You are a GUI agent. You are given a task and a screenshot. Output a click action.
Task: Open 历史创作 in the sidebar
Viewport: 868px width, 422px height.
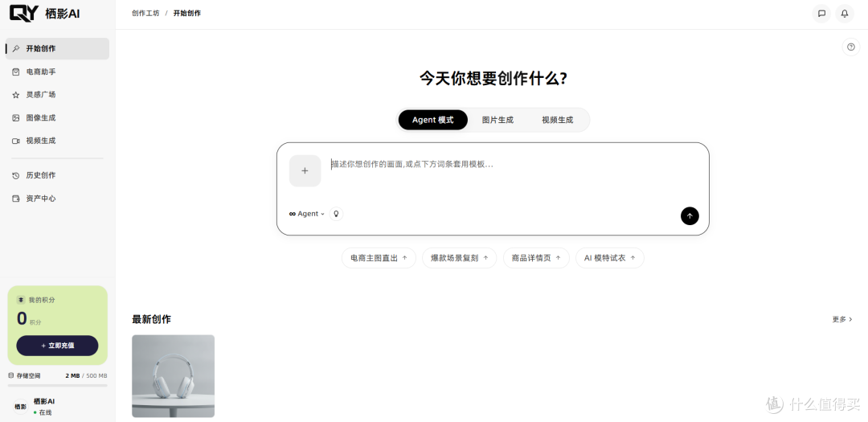point(58,175)
